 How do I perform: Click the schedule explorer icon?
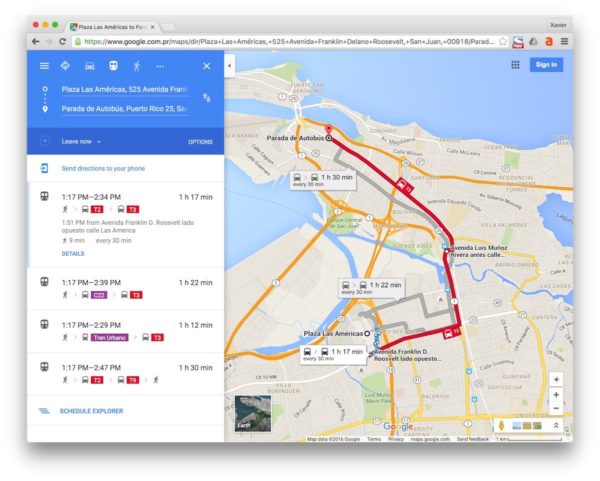[x=44, y=411]
